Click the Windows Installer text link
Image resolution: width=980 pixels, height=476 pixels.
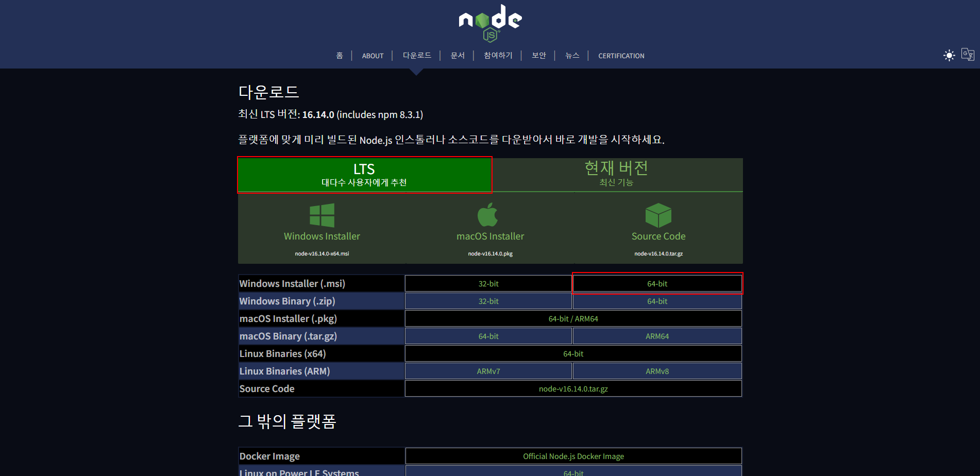322,236
